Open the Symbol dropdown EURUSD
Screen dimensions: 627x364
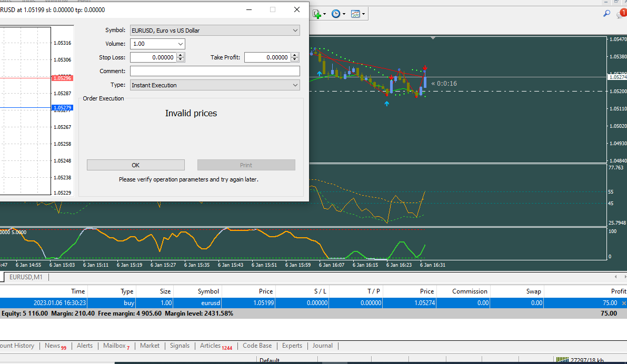pos(215,31)
